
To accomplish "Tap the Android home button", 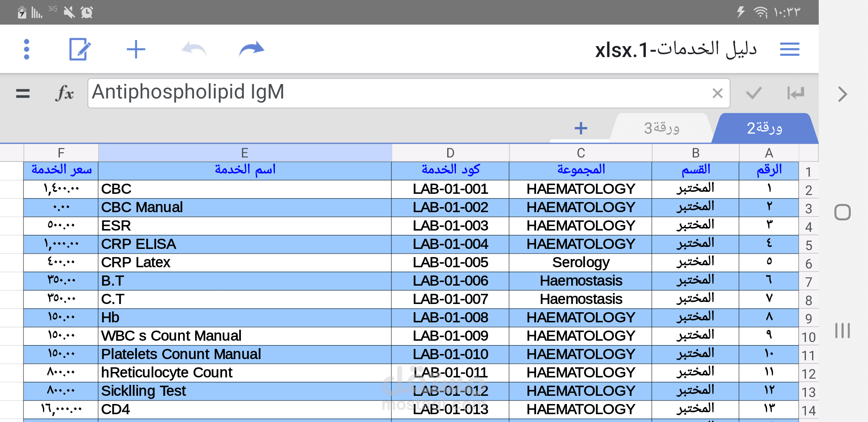I will click(x=843, y=213).
